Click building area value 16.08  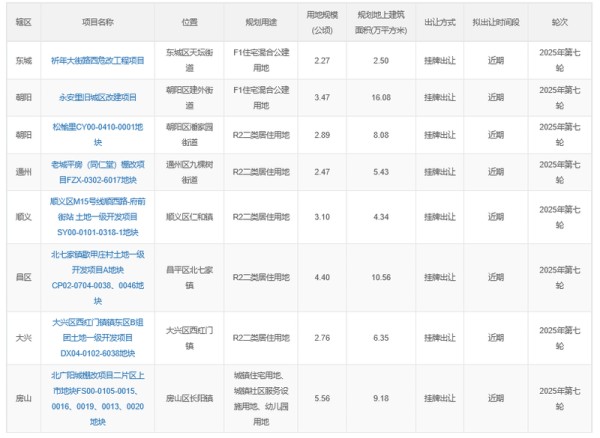point(381,97)
